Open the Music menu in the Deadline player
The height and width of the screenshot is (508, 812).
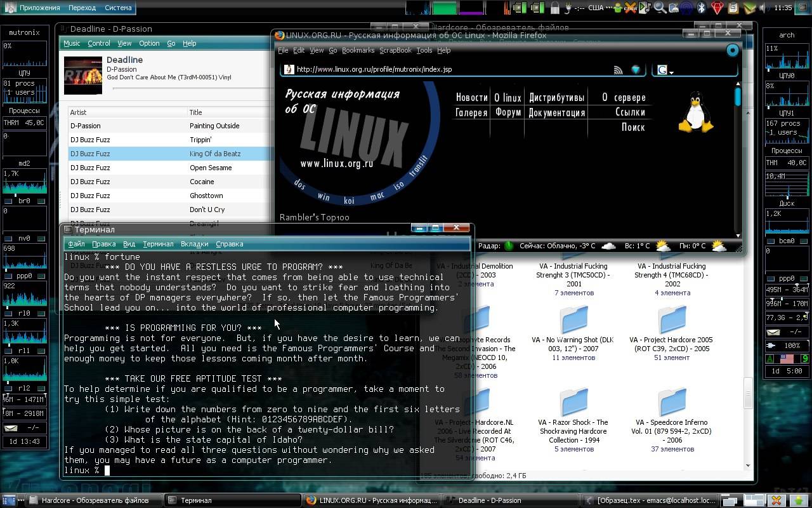(x=72, y=43)
